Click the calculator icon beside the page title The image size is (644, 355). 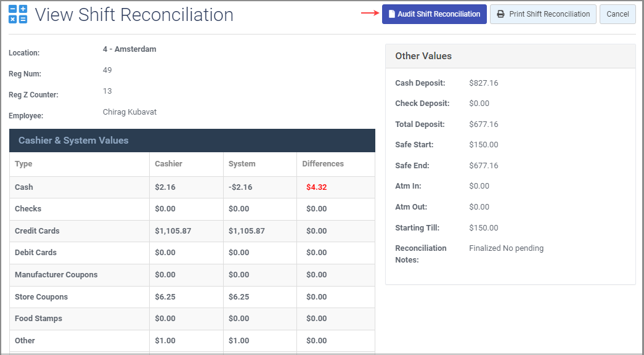pyautogui.click(x=18, y=14)
